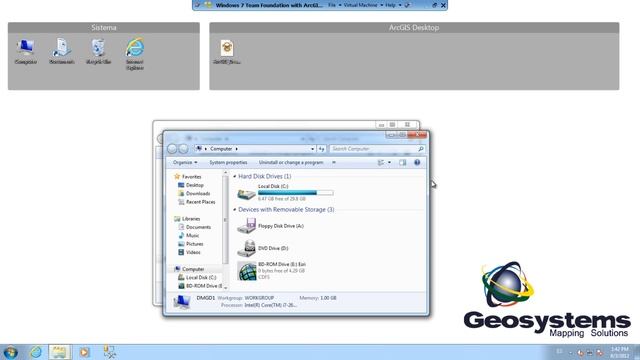Click the pin icon on VM toolbar

[x=198, y=5]
